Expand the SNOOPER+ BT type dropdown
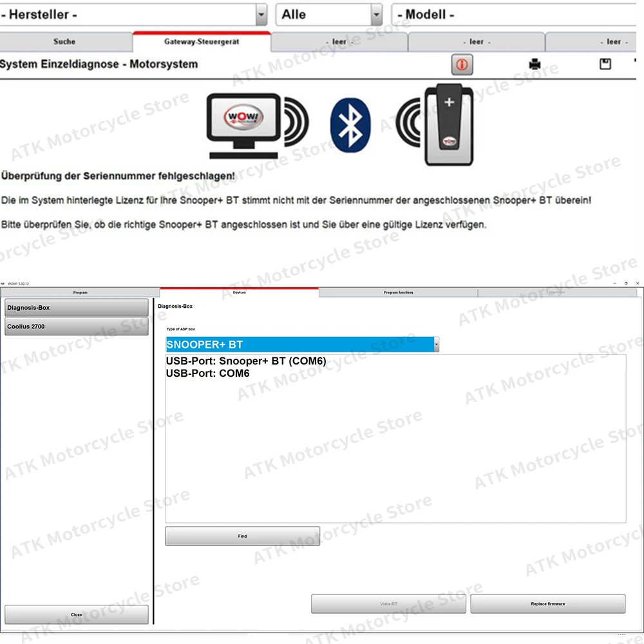The width and height of the screenshot is (644, 644). 437,344
